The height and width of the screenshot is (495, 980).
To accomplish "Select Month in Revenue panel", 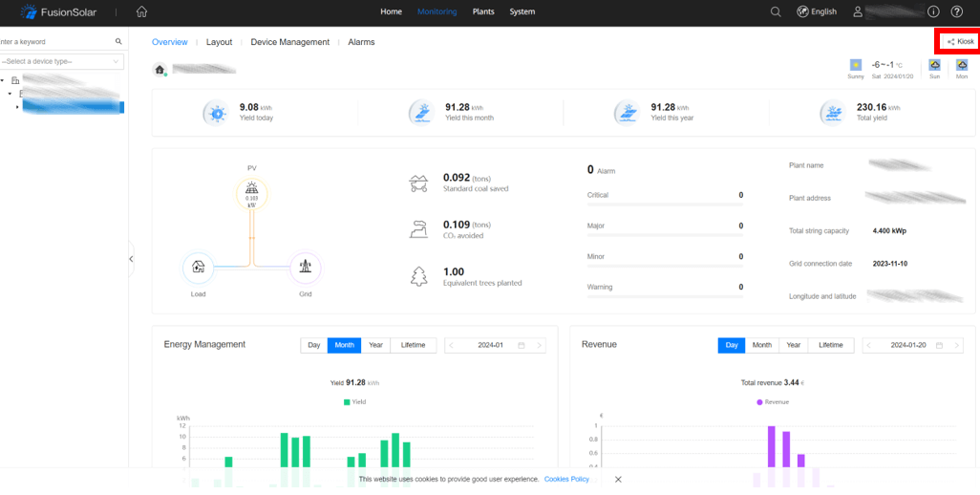I will [762, 345].
